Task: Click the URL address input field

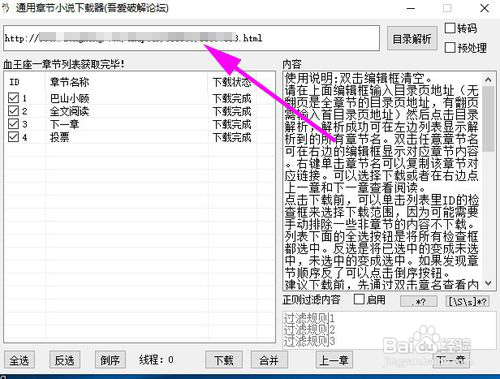Action: click(x=191, y=38)
